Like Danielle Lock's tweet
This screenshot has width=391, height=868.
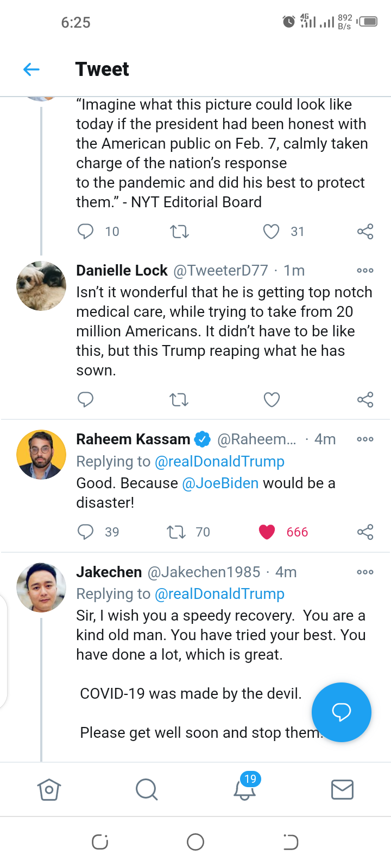(x=272, y=400)
